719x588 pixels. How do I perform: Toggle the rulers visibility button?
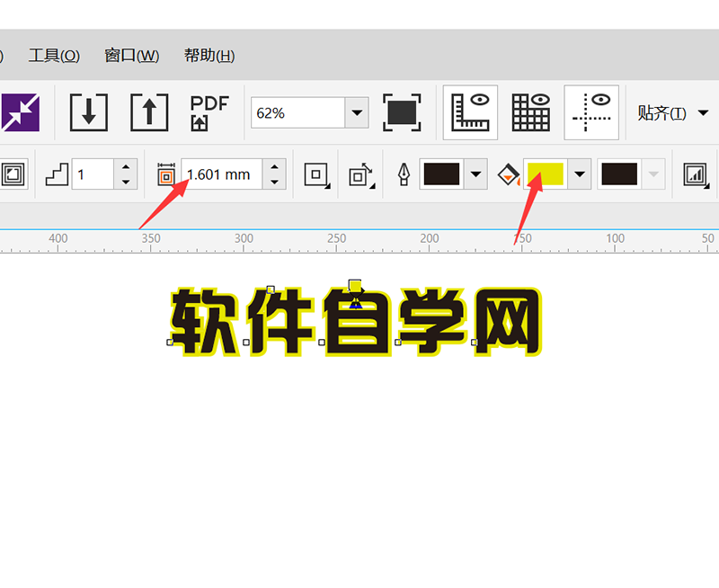pyautogui.click(x=469, y=111)
